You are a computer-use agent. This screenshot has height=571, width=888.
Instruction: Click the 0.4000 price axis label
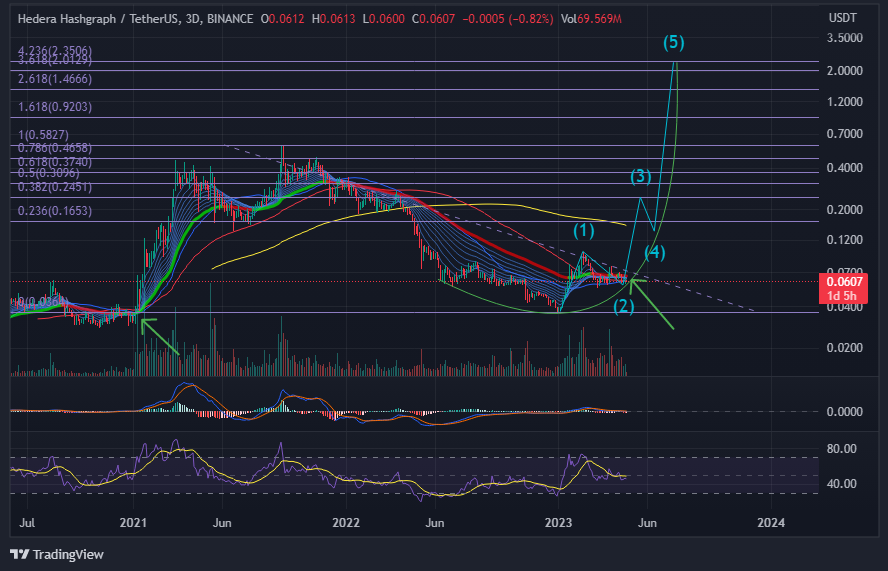(x=844, y=168)
